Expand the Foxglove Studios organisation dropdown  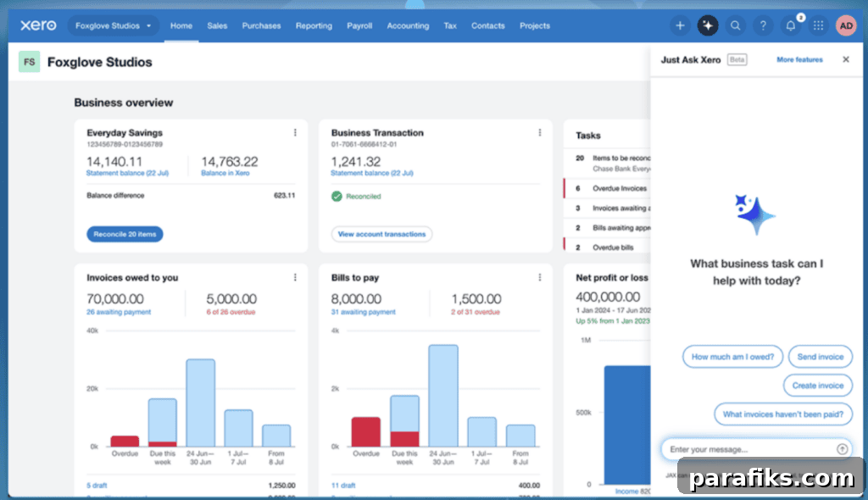(114, 25)
